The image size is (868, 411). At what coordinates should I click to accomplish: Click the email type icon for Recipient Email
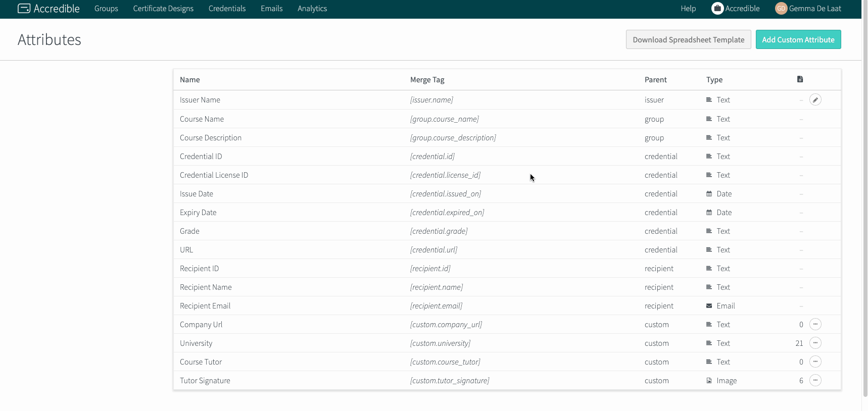click(709, 306)
